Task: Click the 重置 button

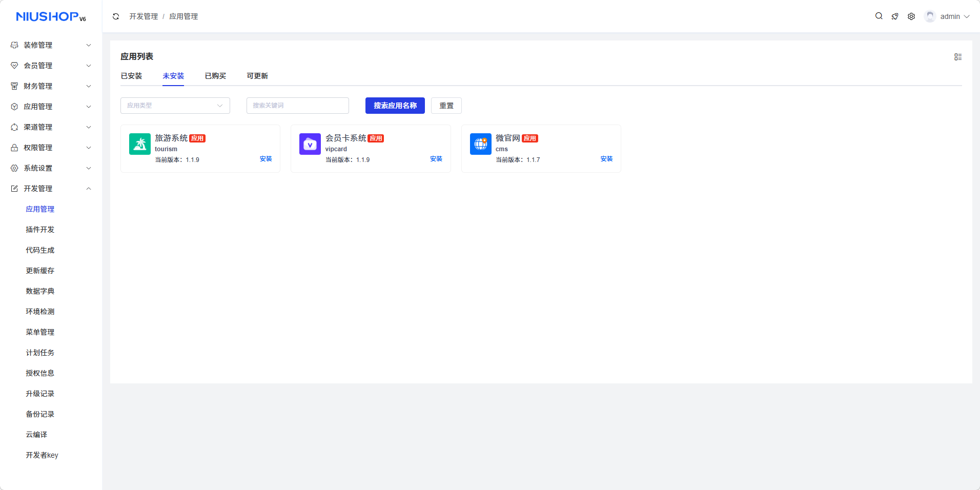Action: [446, 106]
